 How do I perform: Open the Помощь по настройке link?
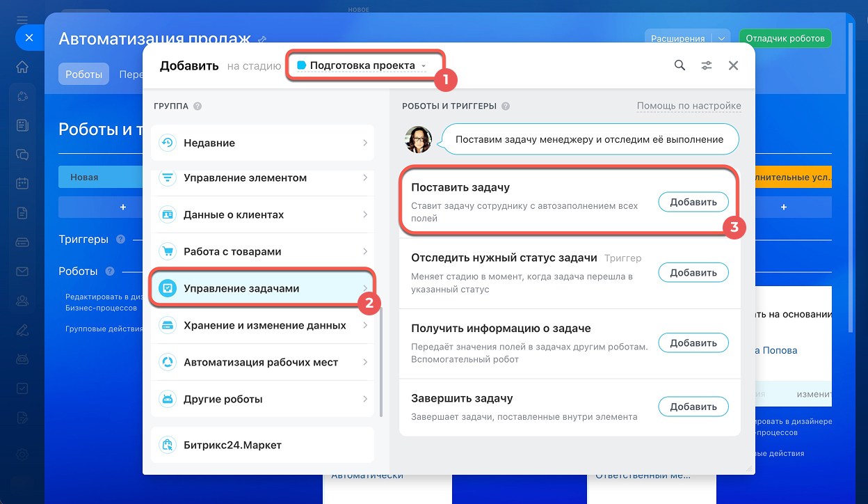tap(689, 107)
